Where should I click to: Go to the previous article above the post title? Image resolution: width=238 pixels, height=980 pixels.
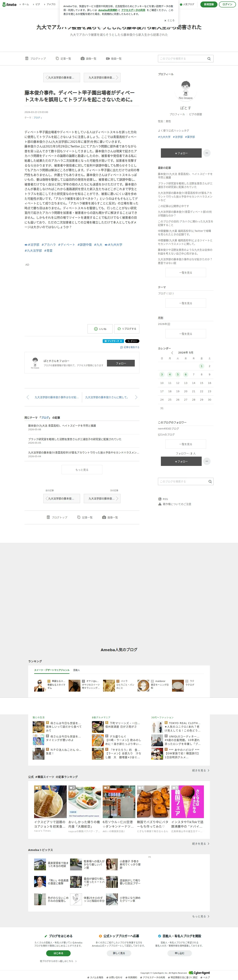[x=62, y=78]
